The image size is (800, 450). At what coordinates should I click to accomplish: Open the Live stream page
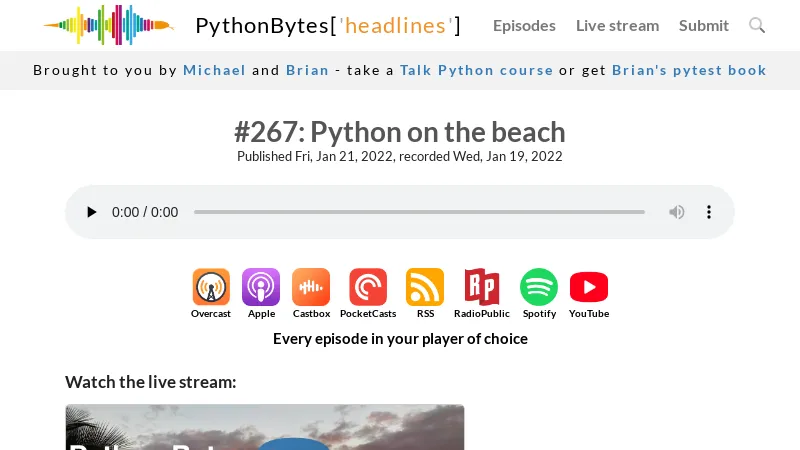[617, 26]
